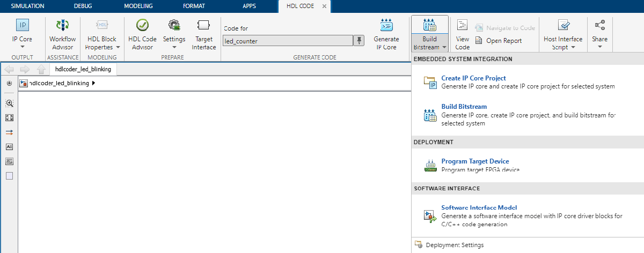This screenshot has height=253, width=644.
Task: Open Deployment Settings
Action: [x=455, y=245]
